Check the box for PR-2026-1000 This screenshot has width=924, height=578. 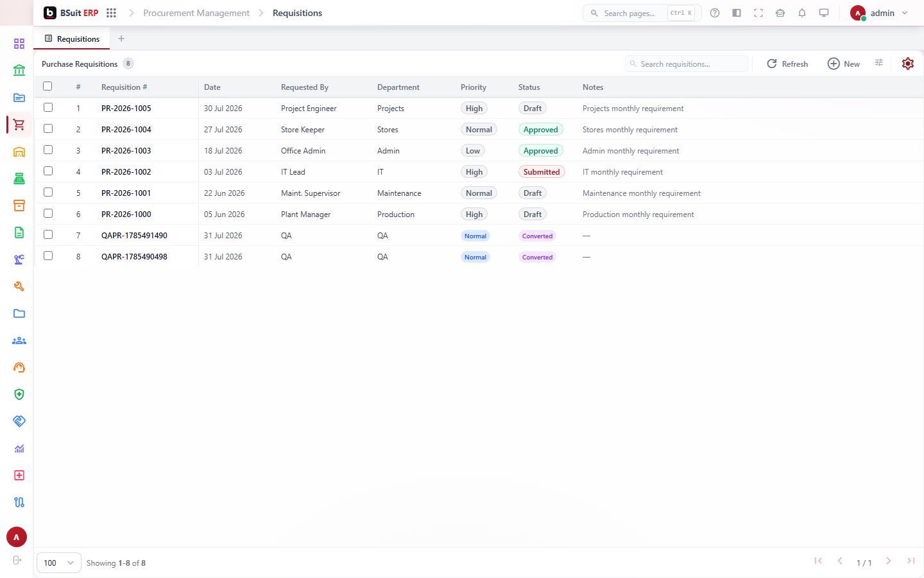(48, 213)
